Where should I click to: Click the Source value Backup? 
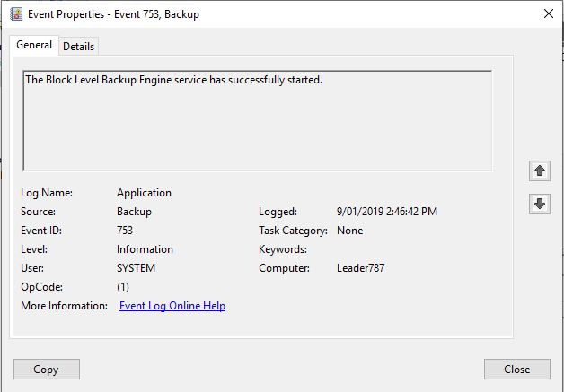(x=134, y=212)
